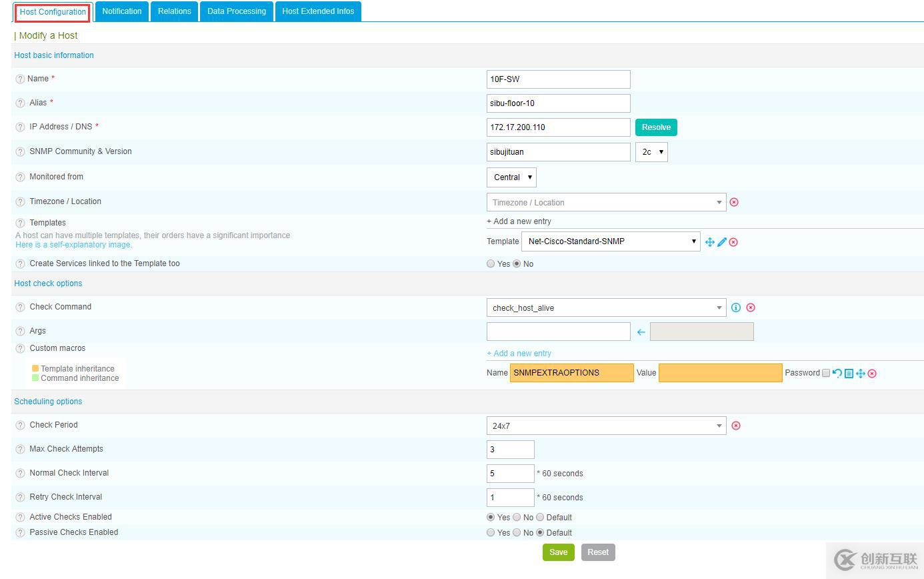Set Passive Checks Enabled to No

point(517,532)
